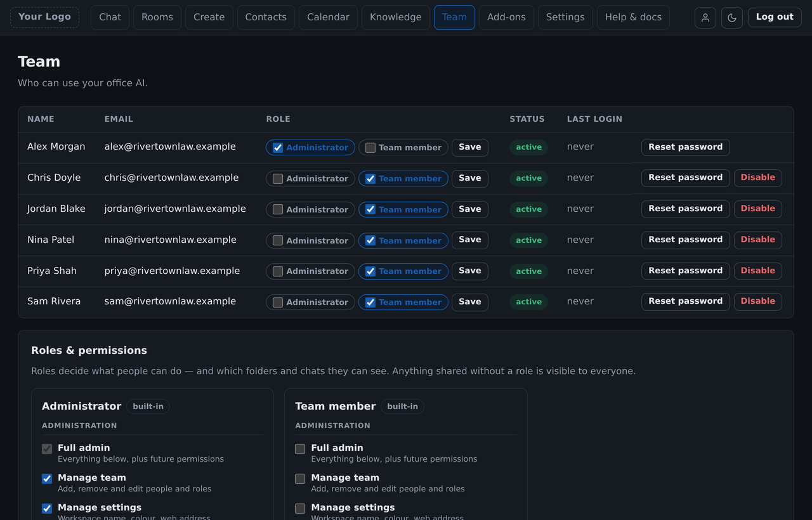Toggle Manage team for Administrator role
812x520 pixels.
(x=47, y=479)
